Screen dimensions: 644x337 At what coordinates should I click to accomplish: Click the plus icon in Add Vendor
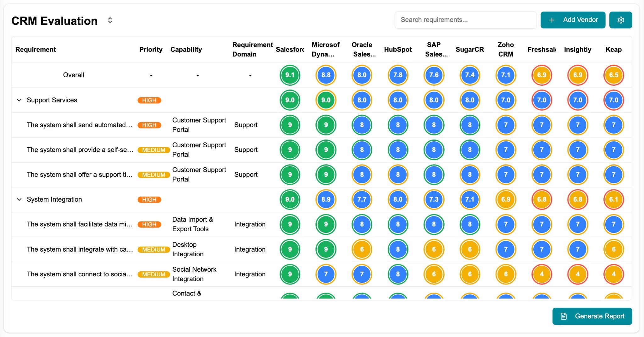(x=552, y=20)
